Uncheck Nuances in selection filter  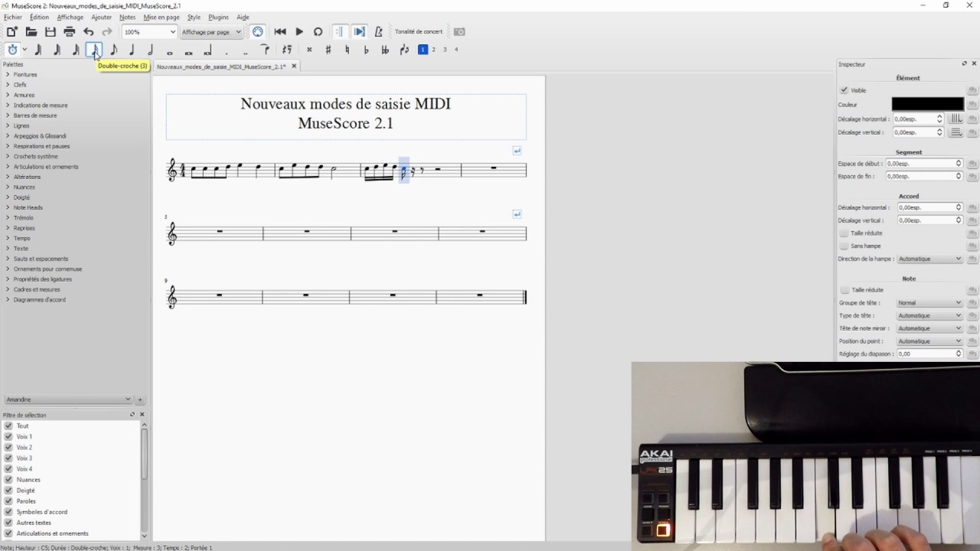(8, 479)
